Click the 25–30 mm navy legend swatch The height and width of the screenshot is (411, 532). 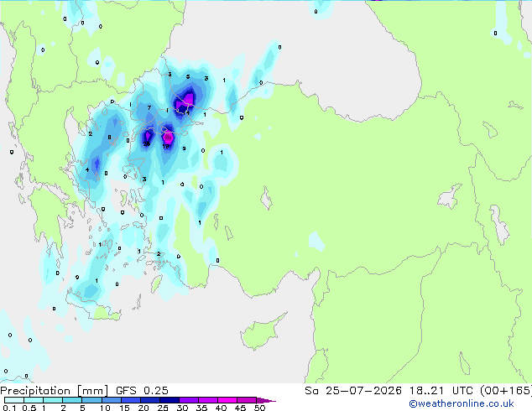pos(170,400)
